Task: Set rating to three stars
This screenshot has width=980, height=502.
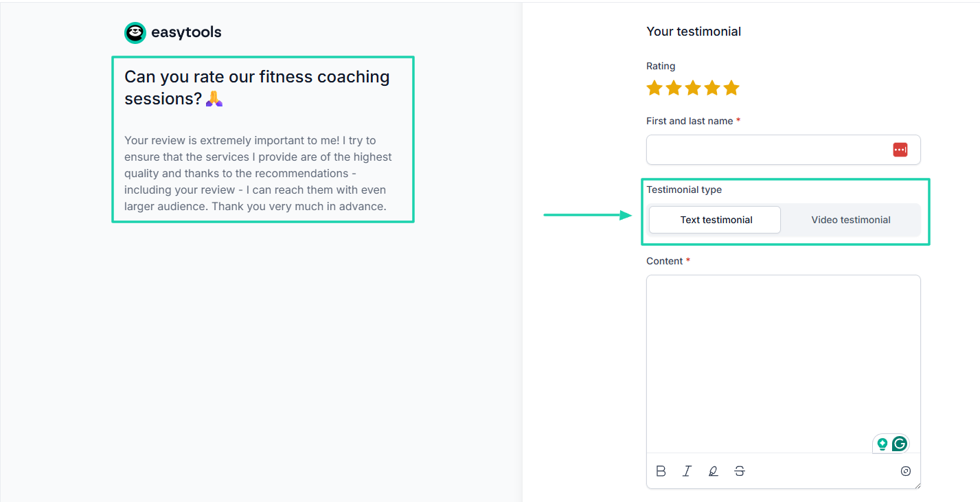Action: [x=693, y=88]
